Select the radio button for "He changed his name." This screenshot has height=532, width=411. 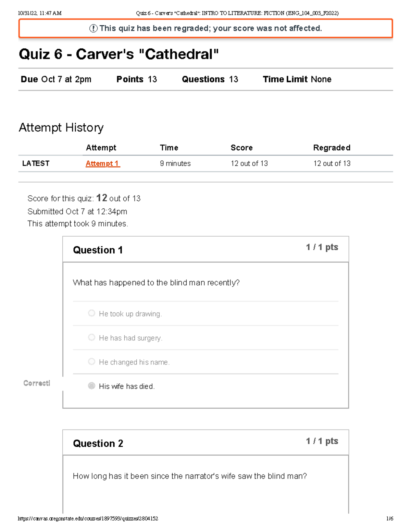click(91, 361)
